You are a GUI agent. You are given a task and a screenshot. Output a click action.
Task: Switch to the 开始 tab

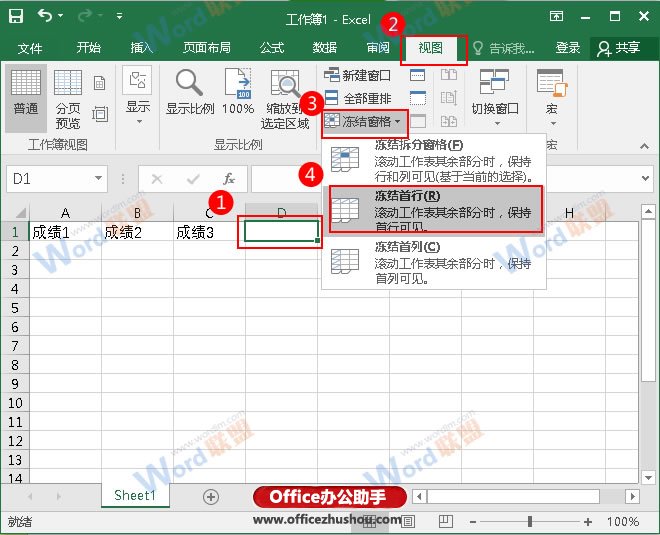[x=89, y=48]
